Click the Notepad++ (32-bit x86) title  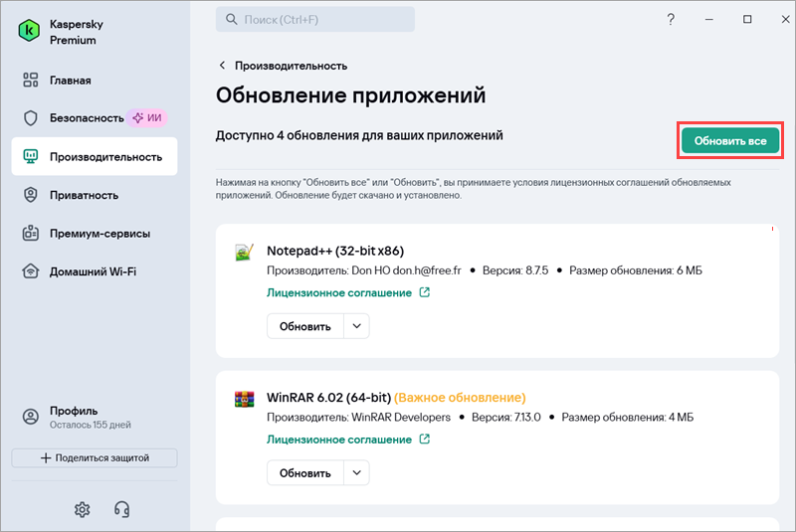[x=335, y=251]
